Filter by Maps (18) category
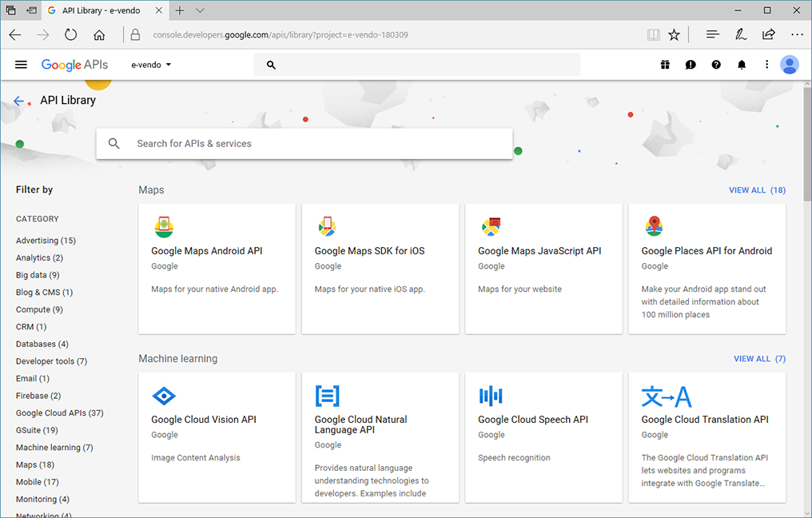812x518 pixels. 35,464
